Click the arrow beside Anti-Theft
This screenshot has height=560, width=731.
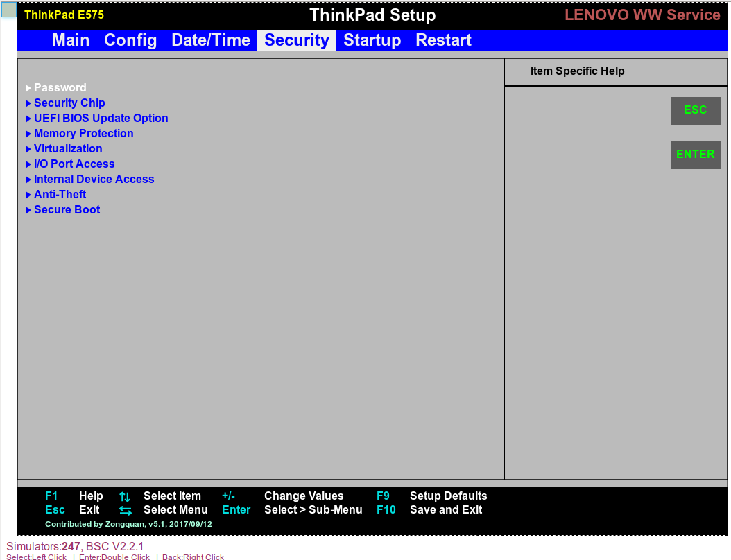[x=28, y=195]
